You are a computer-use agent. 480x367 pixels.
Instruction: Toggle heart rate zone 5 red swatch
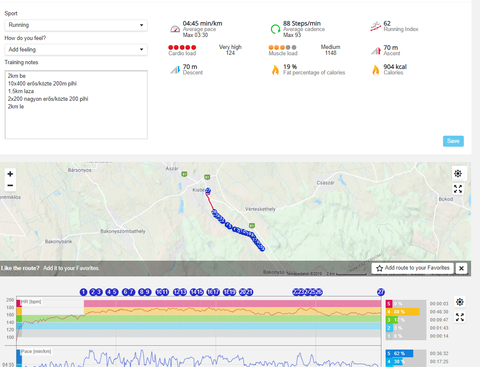click(x=389, y=304)
